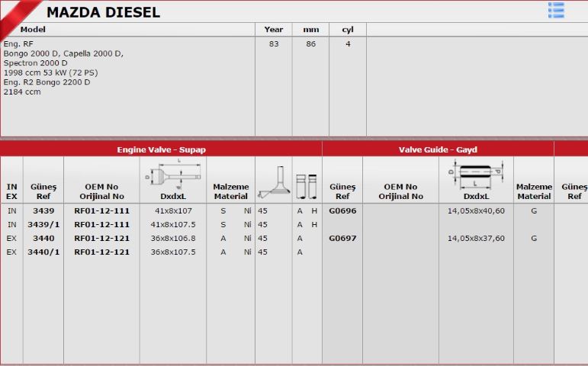The image size is (588, 366).
Task: Click the engine valve dimension diagram icon
Action: pos(173,175)
